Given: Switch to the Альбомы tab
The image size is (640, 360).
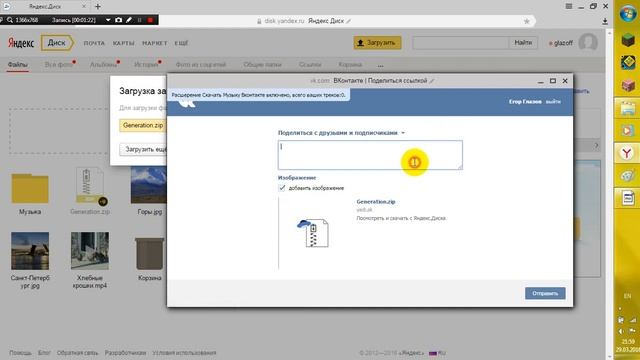Looking at the screenshot, I should pos(103,65).
